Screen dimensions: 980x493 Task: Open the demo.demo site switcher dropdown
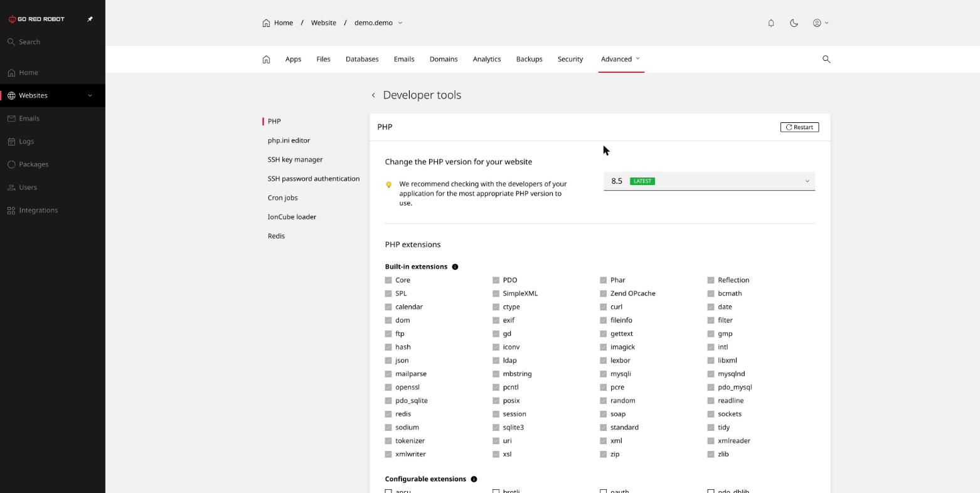click(378, 23)
